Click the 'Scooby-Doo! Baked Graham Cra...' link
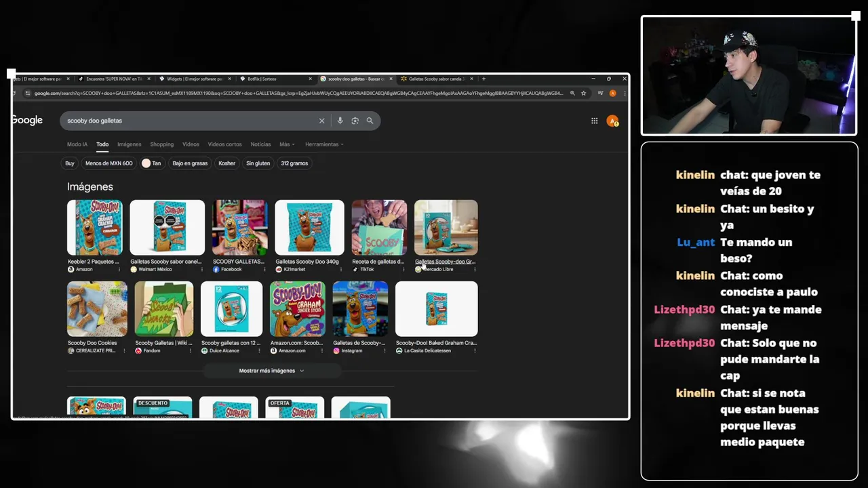 click(x=436, y=343)
